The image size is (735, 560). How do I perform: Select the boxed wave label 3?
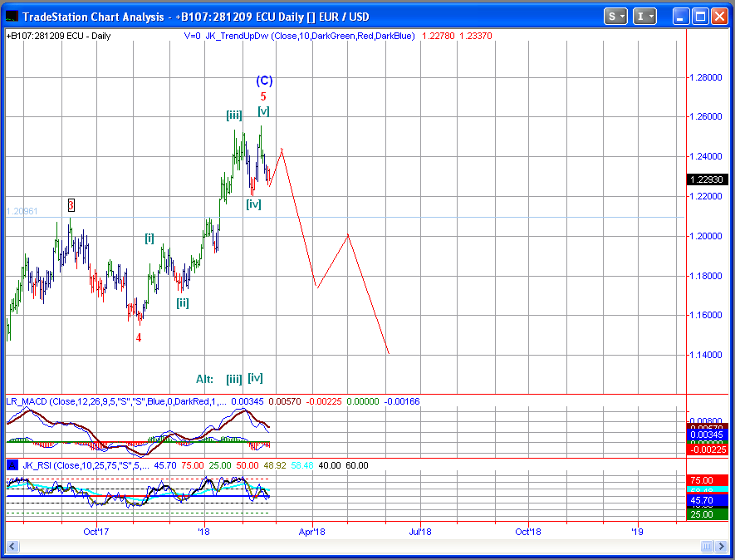coord(71,205)
